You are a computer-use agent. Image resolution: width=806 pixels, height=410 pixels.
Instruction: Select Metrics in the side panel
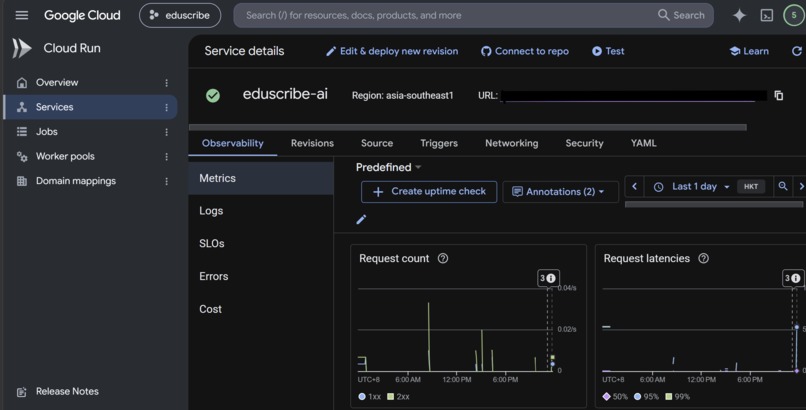(261, 178)
